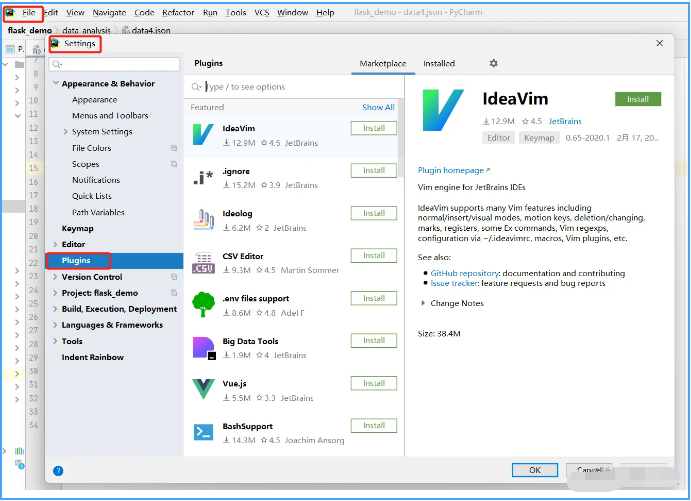Switch to the Marketplace tab

383,63
